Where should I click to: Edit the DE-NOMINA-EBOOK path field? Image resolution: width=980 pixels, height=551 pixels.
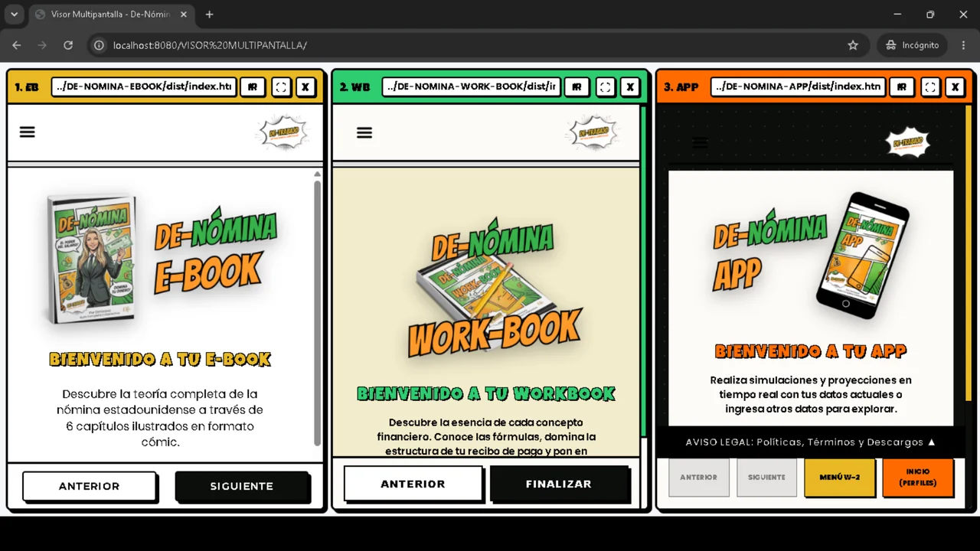coord(144,87)
